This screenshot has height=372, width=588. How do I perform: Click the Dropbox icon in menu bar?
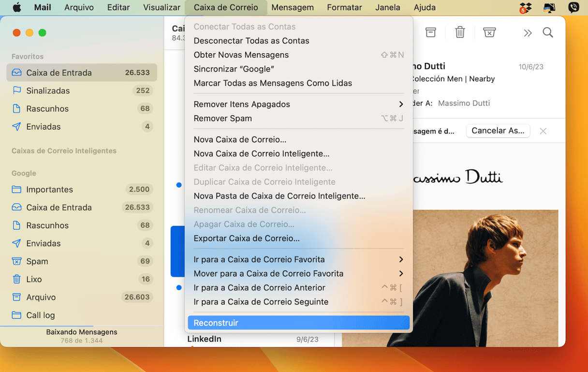coord(525,8)
